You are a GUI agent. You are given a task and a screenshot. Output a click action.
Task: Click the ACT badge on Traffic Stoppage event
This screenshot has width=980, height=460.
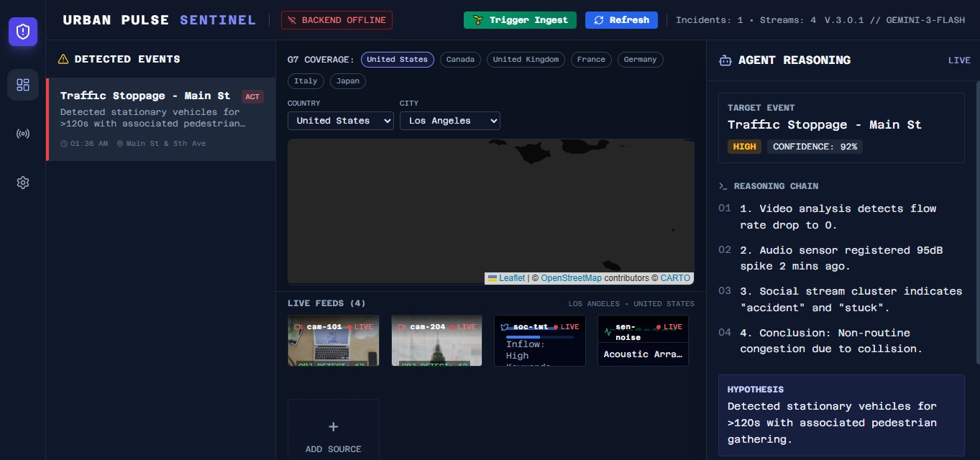(252, 97)
